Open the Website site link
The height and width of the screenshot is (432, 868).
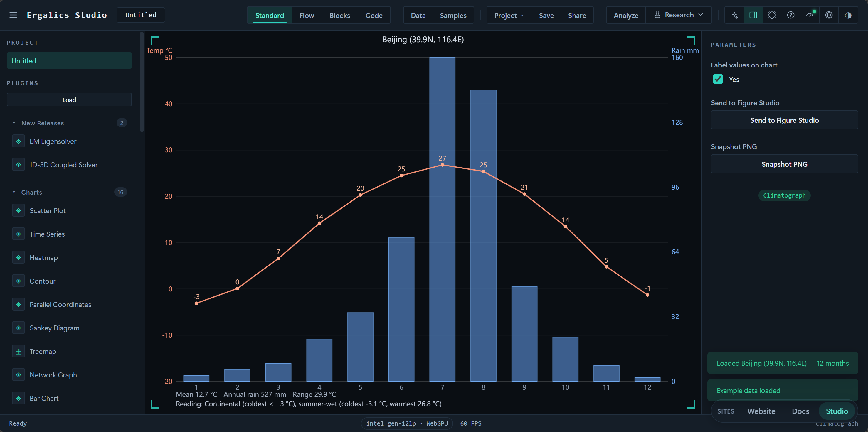coord(761,411)
